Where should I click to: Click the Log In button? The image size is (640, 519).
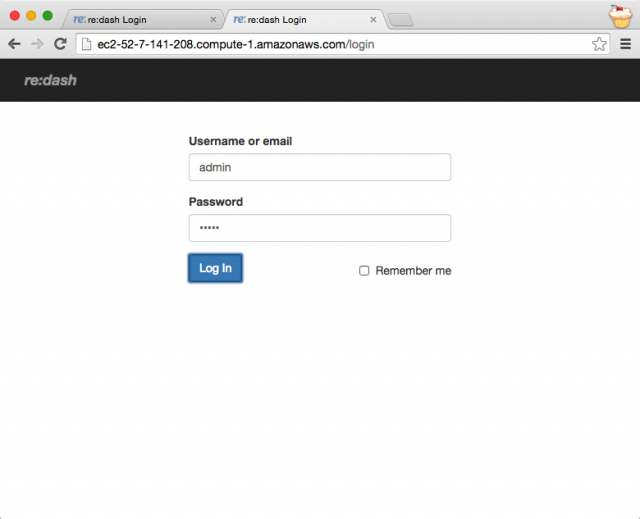tap(216, 268)
